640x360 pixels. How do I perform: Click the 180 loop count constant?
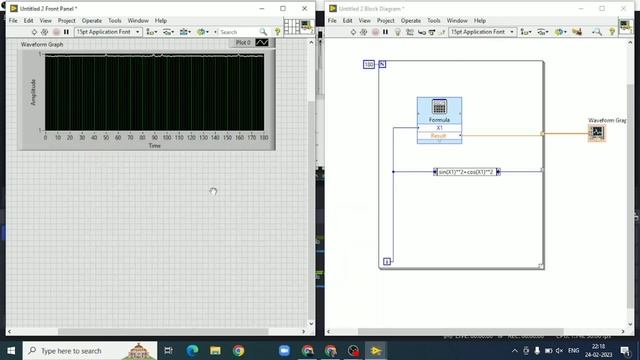pos(369,64)
